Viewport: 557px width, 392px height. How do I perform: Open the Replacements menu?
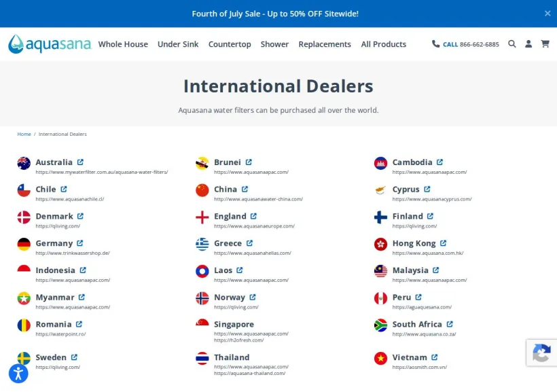[x=325, y=44]
